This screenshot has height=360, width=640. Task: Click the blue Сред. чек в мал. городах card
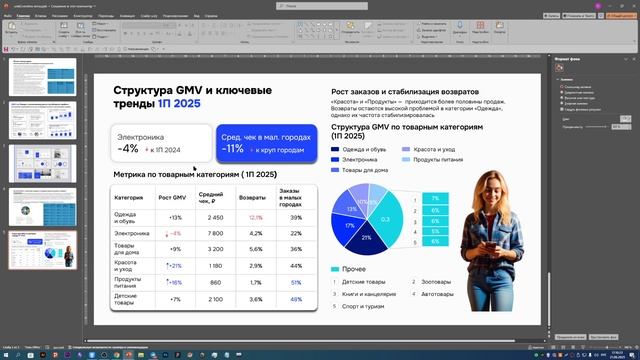coord(267,143)
